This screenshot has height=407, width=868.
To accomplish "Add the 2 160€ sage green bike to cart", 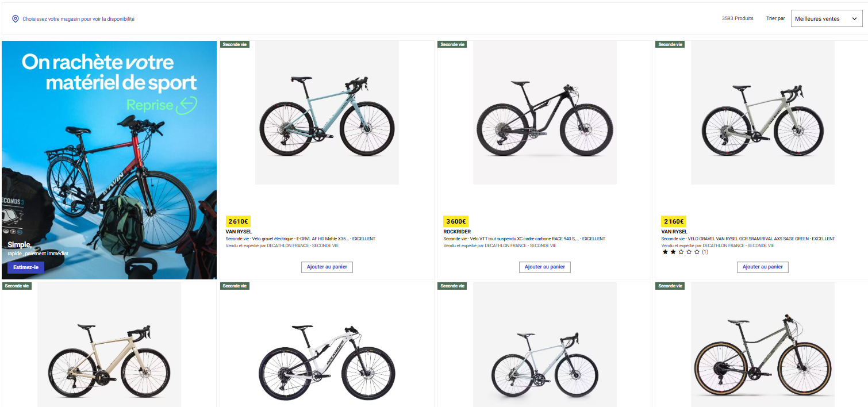I will pyautogui.click(x=762, y=267).
